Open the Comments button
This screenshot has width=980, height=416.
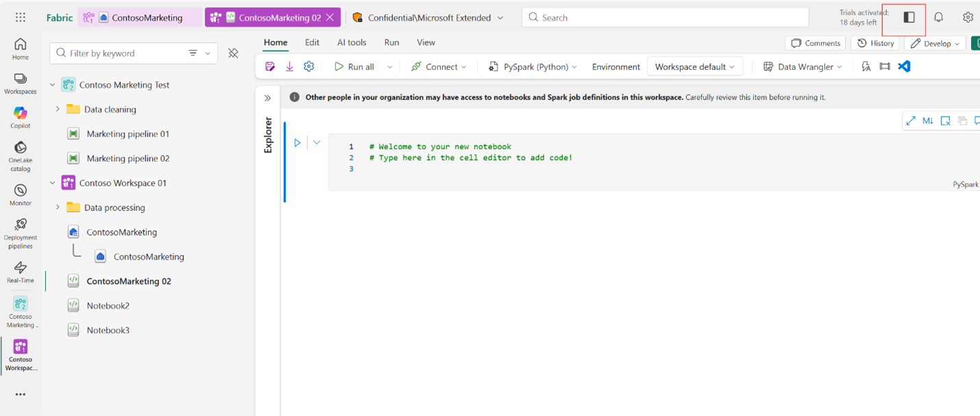pos(816,43)
